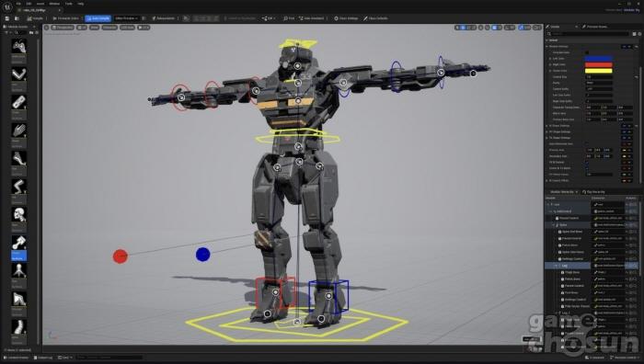The height and width of the screenshot is (364, 644).
Task: Select the arm module icon in the sidebar
Action: pos(19,74)
